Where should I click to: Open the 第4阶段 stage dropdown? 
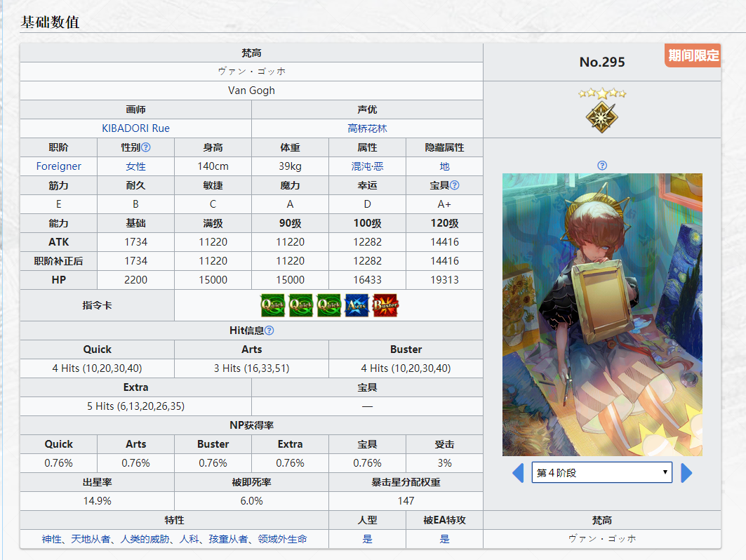(601, 473)
